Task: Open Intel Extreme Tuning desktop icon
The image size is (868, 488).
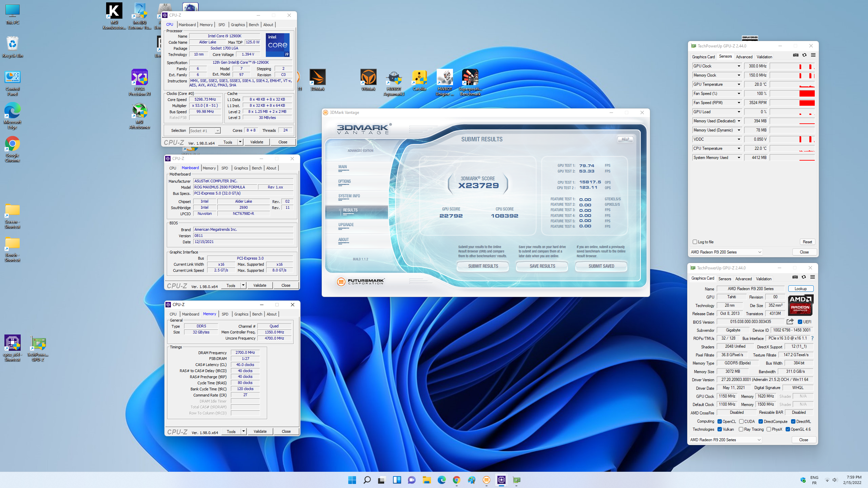Action: pyautogui.click(x=140, y=16)
